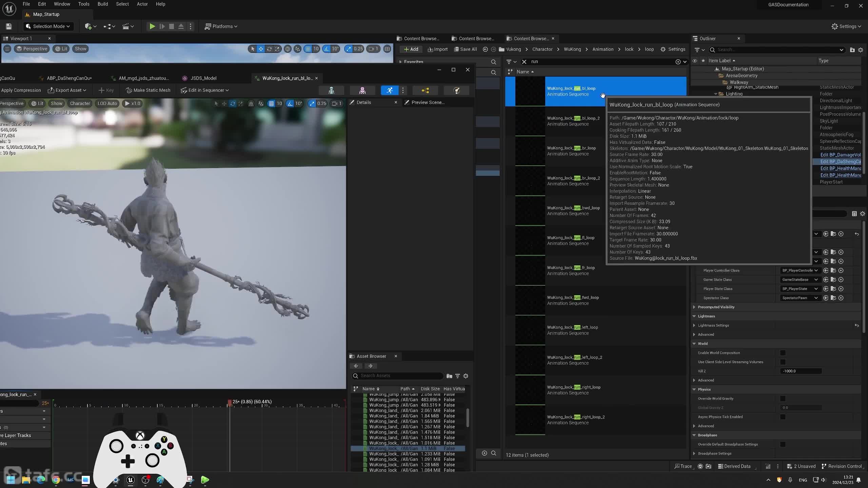Sort Asset Browser by Disk Size column
Image resolution: width=868 pixels, height=488 pixels.
tap(430, 389)
